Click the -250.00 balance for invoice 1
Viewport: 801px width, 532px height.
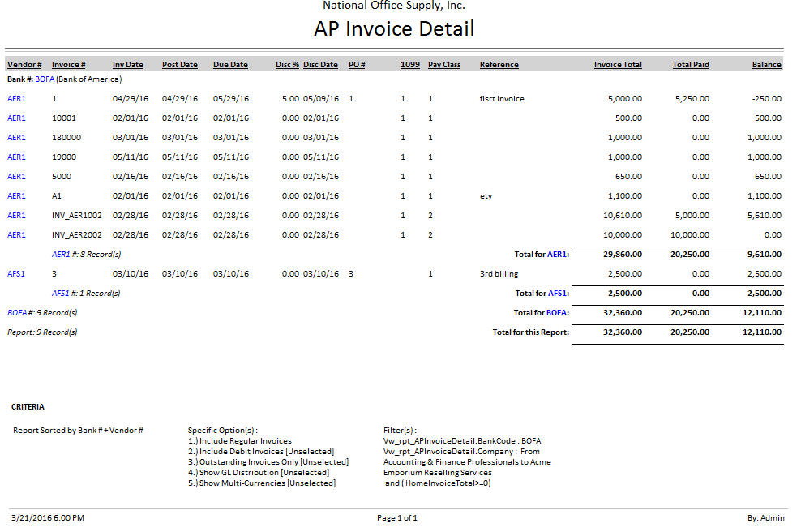(x=765, y=99)
